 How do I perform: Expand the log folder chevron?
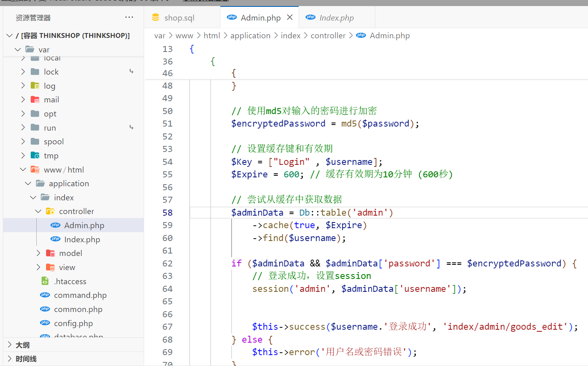coord(23,86)
